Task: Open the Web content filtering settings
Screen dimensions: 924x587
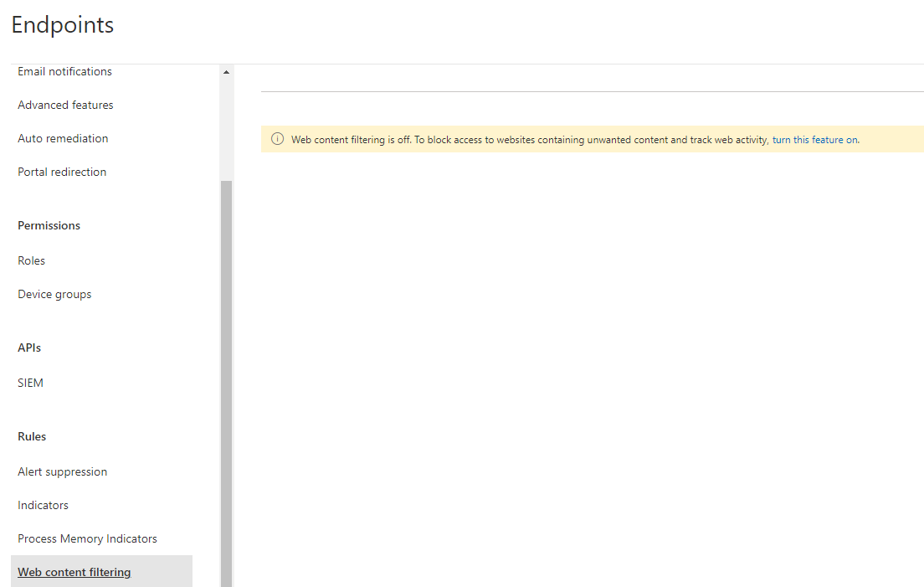Action: (74, 571)
